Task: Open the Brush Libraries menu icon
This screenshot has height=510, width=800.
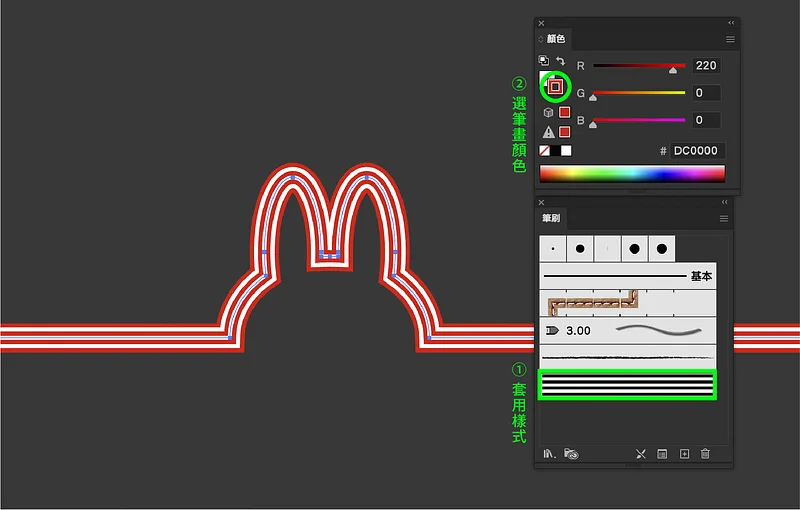Action: (549, 453)
